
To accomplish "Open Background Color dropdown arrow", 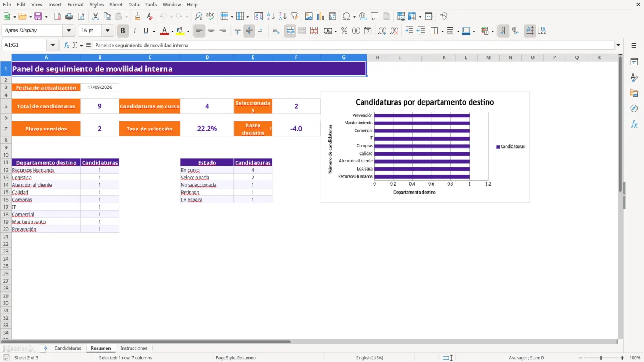I will coord(188,31).
